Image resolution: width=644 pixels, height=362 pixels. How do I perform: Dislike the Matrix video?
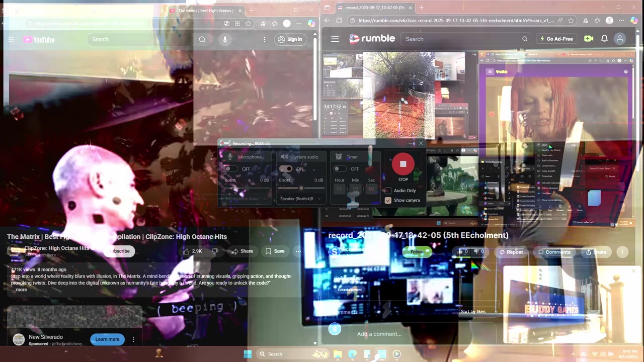[215, 251]
